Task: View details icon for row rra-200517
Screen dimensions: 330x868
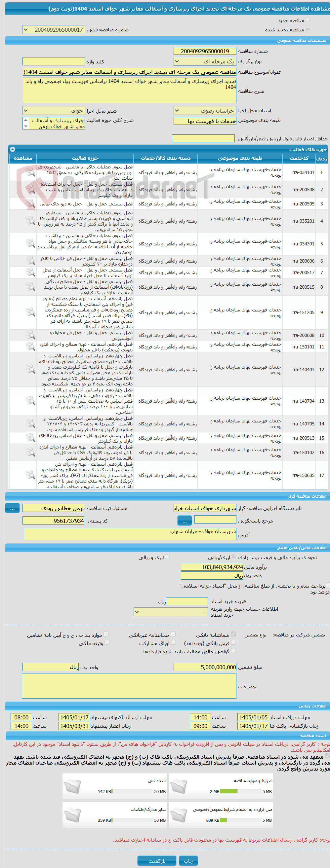Action: point(30,272)
